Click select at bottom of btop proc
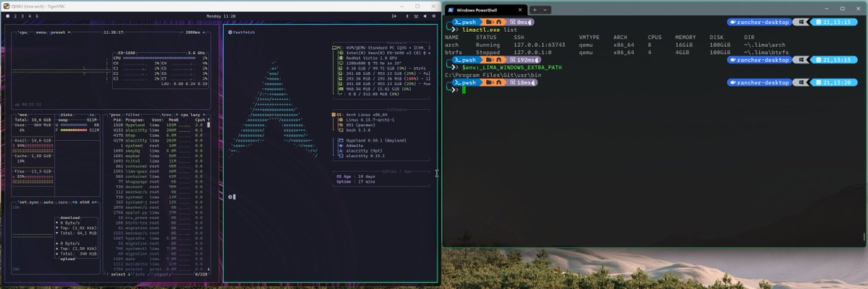The width and height of the screenshot is (868, 289). [x=118, y=275]
